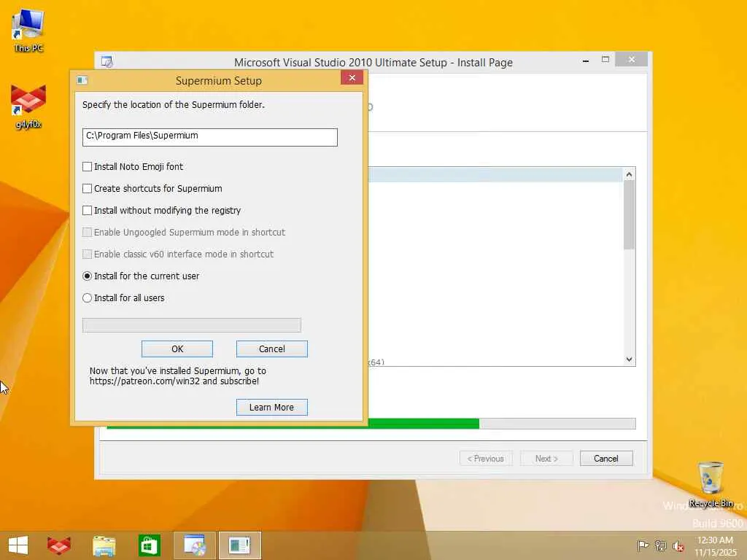This screenshot has height=560, width=747.
Task: Click the network icon in system tray
Action: [x=660, y=545]
